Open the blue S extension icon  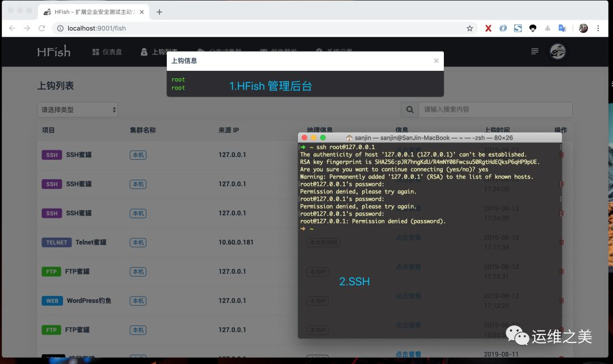point(518,28)
